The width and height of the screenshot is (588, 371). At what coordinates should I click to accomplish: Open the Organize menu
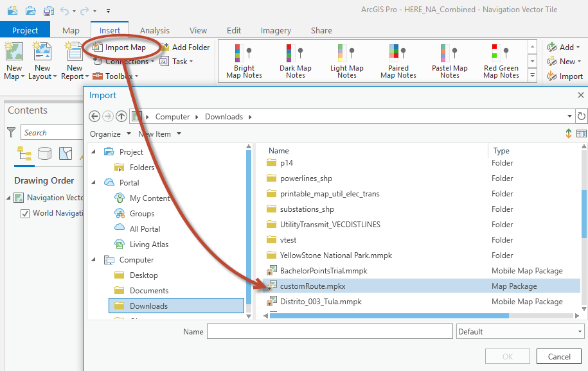click(111, 134)
